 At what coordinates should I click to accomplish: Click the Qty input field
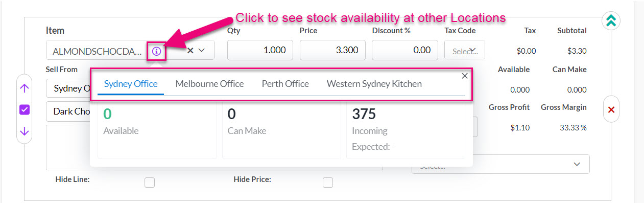260,50
